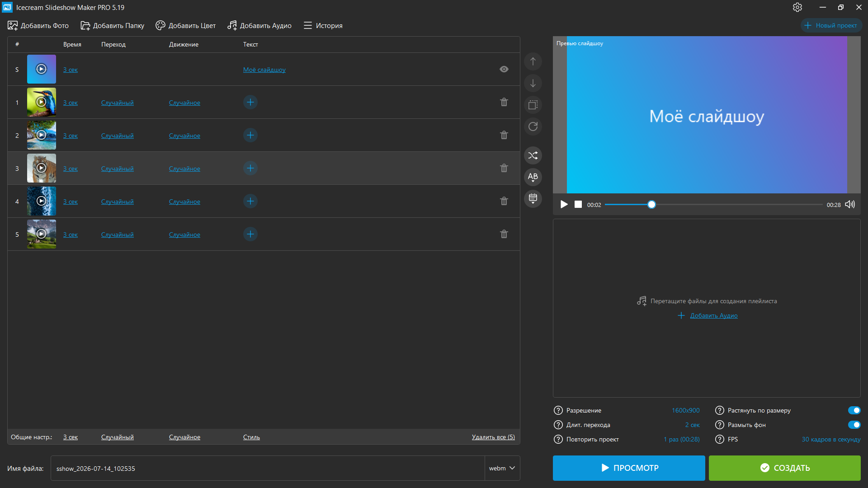Image resolution: width=868 pixels, height=488 pixels.
Task: Click the preview progress slider handle
Action: (x=651, y=204)
